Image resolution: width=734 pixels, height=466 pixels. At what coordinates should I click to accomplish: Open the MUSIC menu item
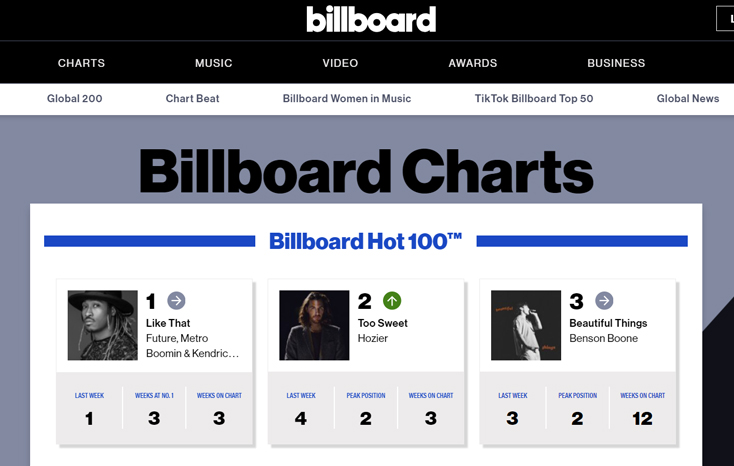tap(213, 63)
